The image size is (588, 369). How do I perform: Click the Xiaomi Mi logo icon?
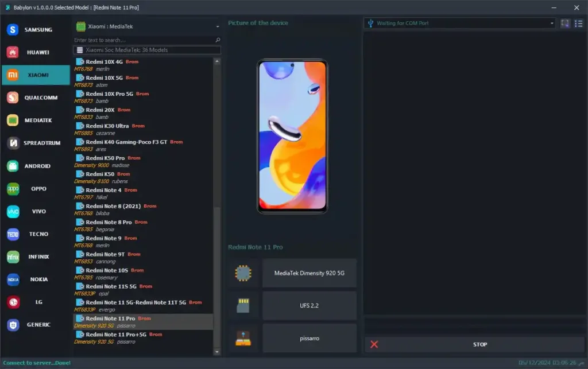[x=13, y=75]
